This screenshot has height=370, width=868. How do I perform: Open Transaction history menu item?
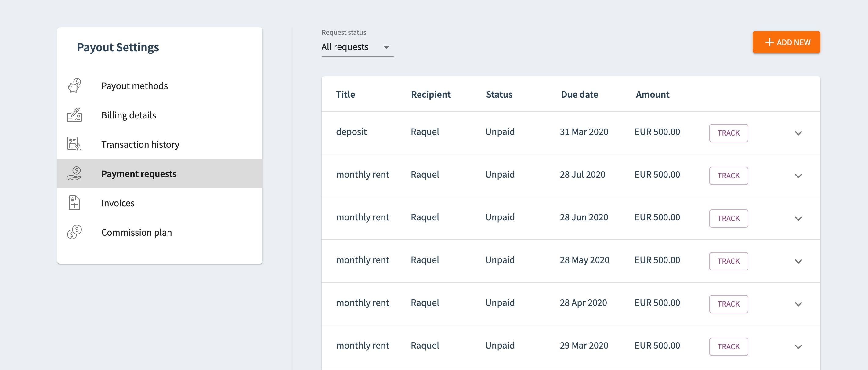pyautogui.click(x=140, y=144)
